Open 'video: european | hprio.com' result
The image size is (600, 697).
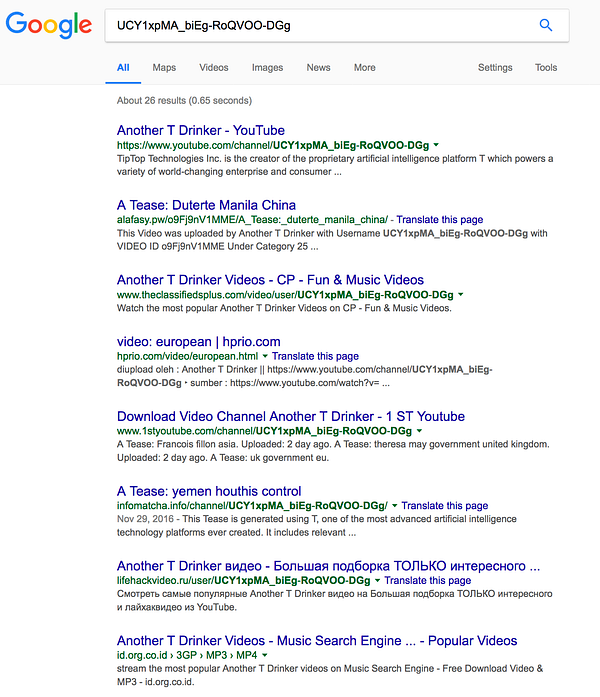199,341
